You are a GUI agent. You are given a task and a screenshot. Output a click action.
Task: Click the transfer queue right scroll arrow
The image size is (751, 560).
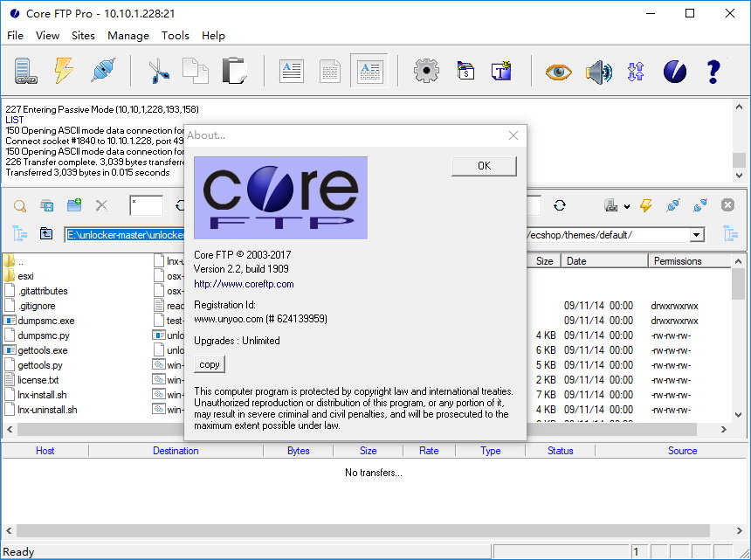click(x=740, y=531)
